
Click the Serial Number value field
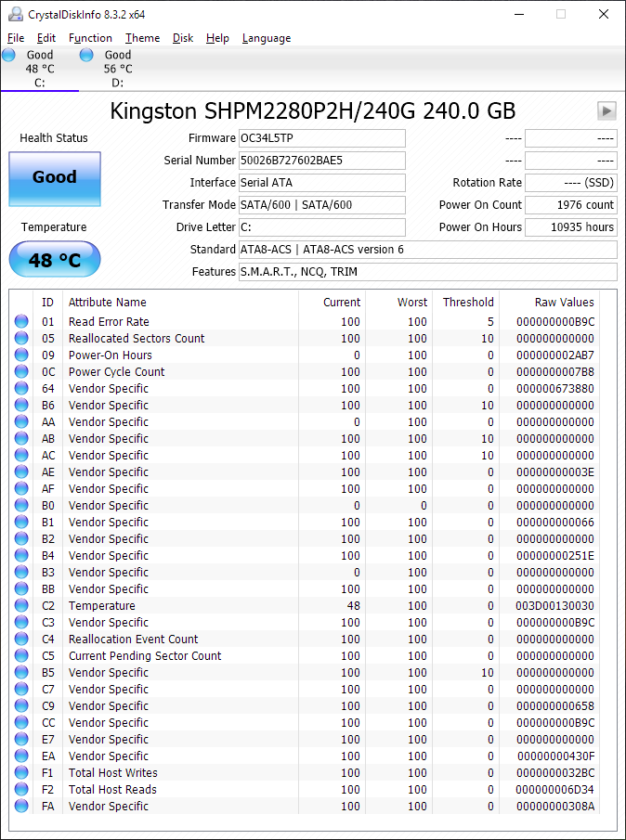322,161
